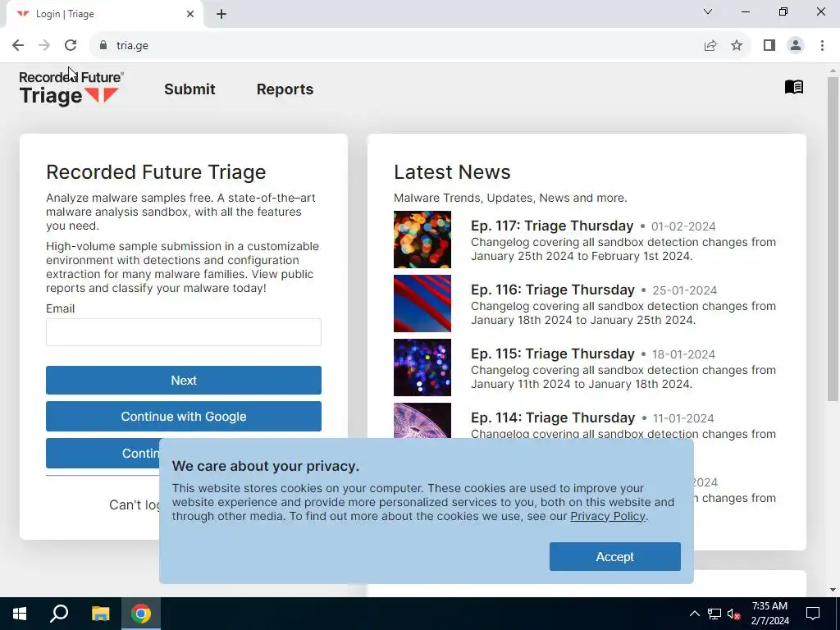Open Windows taskbar search
840x630 pixels.
pos(59,614)
